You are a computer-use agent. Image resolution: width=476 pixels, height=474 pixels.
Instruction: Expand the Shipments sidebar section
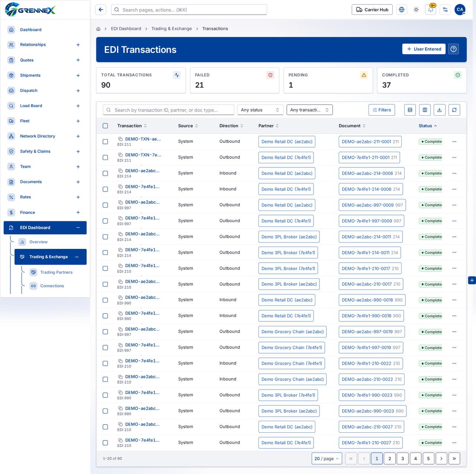tap(78, 76)
